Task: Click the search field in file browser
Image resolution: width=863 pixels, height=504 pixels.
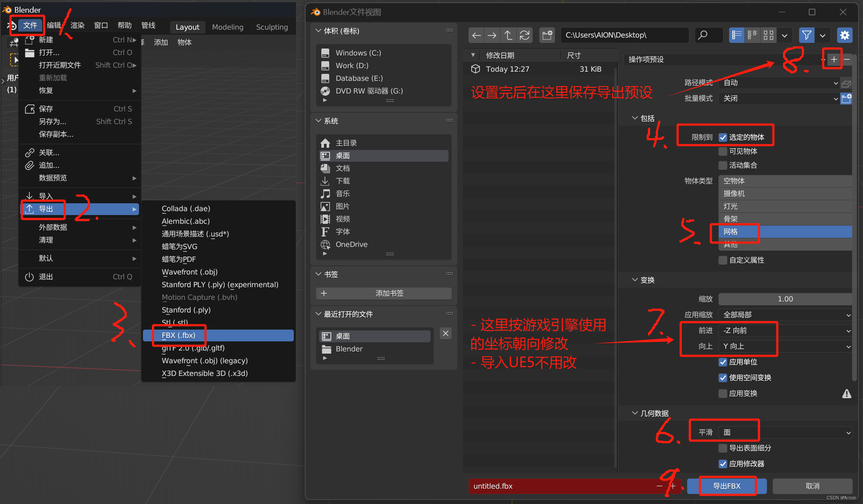Action: [x=709, y=35]
